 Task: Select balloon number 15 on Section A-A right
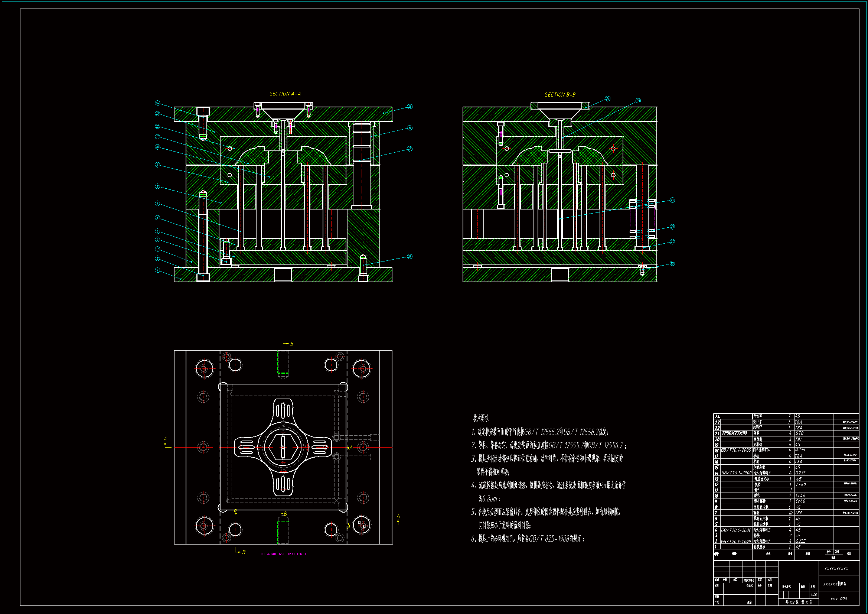click(410, 107)
